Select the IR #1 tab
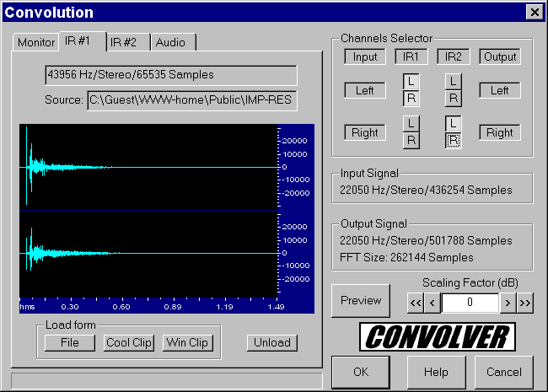 coord(83,41)
